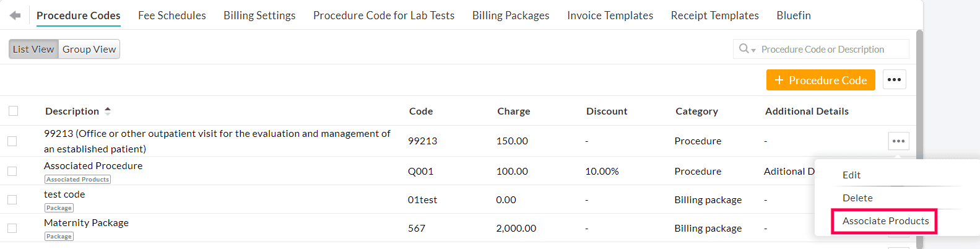Switch to List View
The width and height of the screenshot is (980, 249).
[x=33, y=49]
